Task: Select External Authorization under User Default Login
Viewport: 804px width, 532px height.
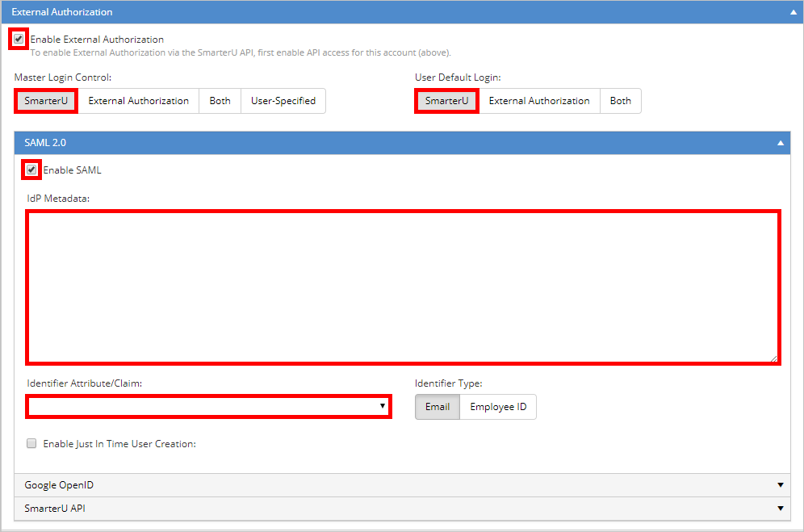Action: tap(539, 101)
